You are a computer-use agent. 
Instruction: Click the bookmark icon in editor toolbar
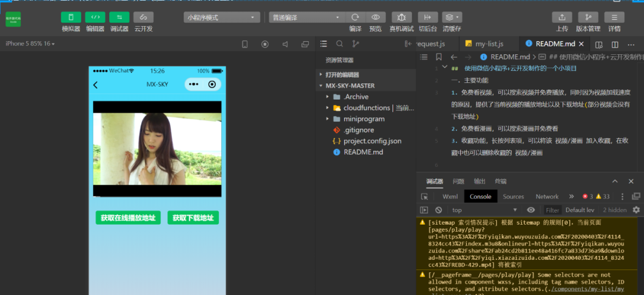pyautogui.click(x=439, y=57)
